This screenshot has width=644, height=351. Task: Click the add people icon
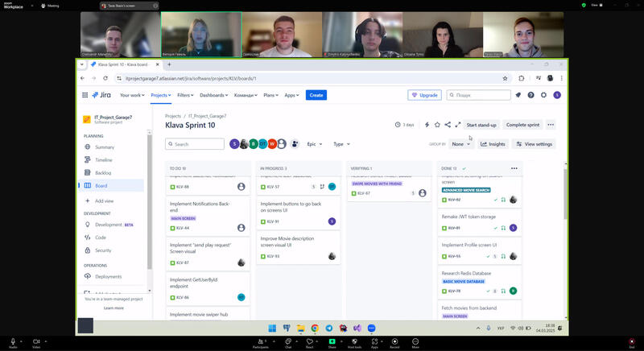(295, 144)
